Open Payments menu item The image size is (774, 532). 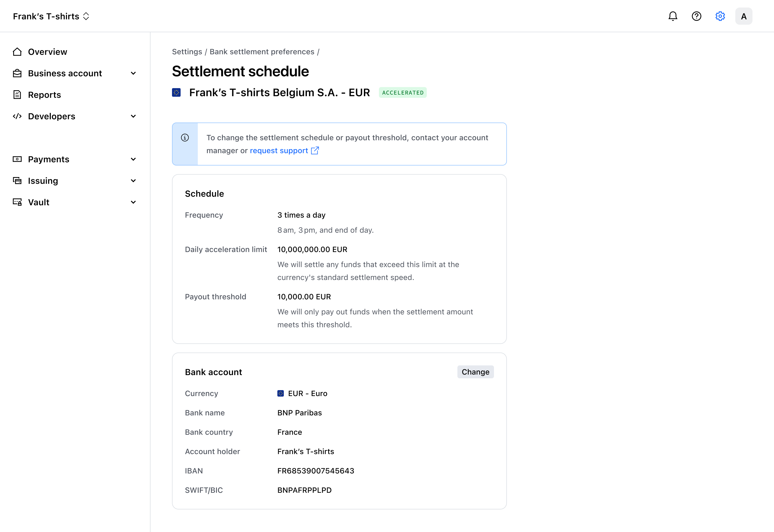[x=75, y=159]
